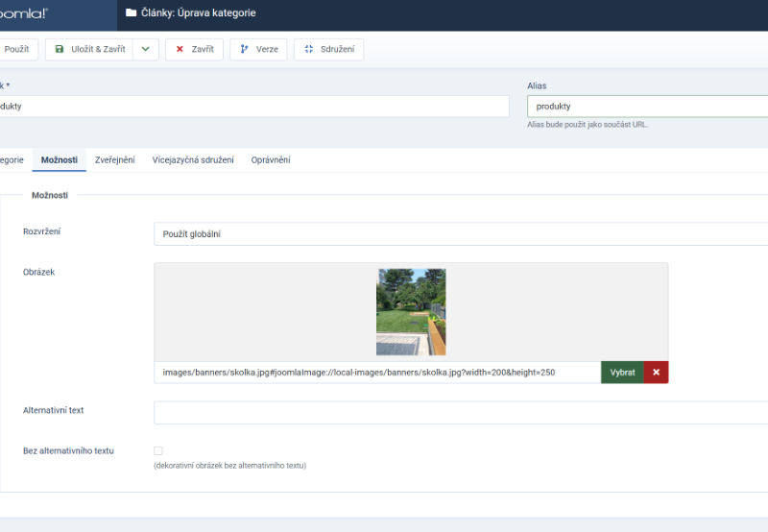Screen dimensions: 768x532
Task: Enable the Bez alternativního textu checkbox
Action: tap(158, 450)
